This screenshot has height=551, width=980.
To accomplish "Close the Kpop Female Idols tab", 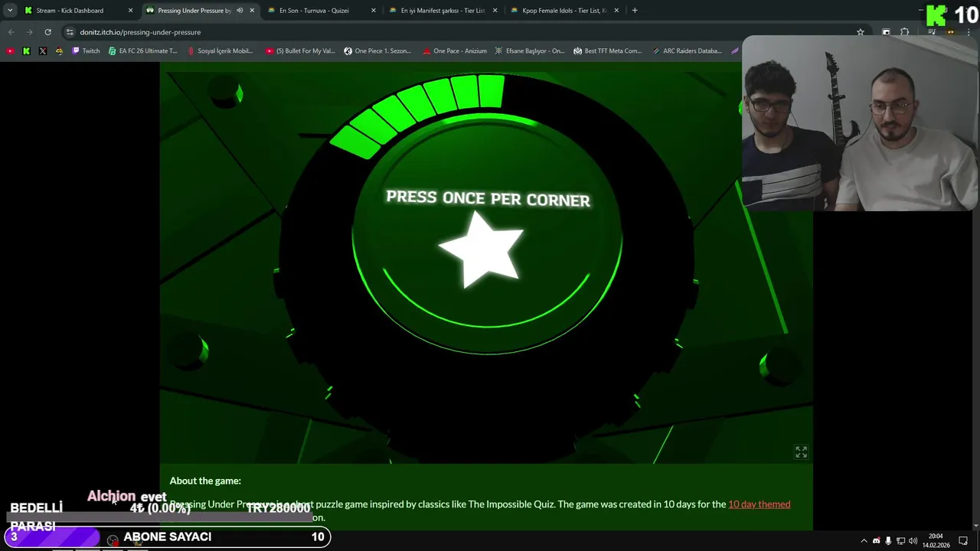I will click(x=616, y=11).
